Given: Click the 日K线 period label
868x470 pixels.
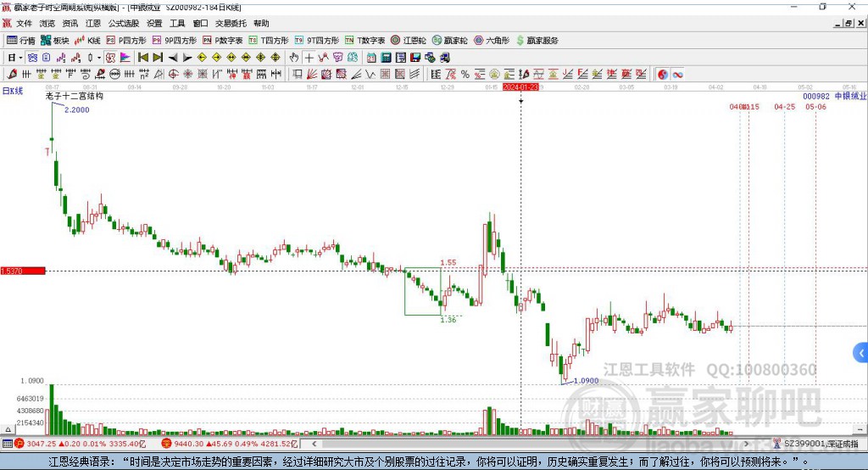Looking at the screenshot, I should [x=13, y=91].
